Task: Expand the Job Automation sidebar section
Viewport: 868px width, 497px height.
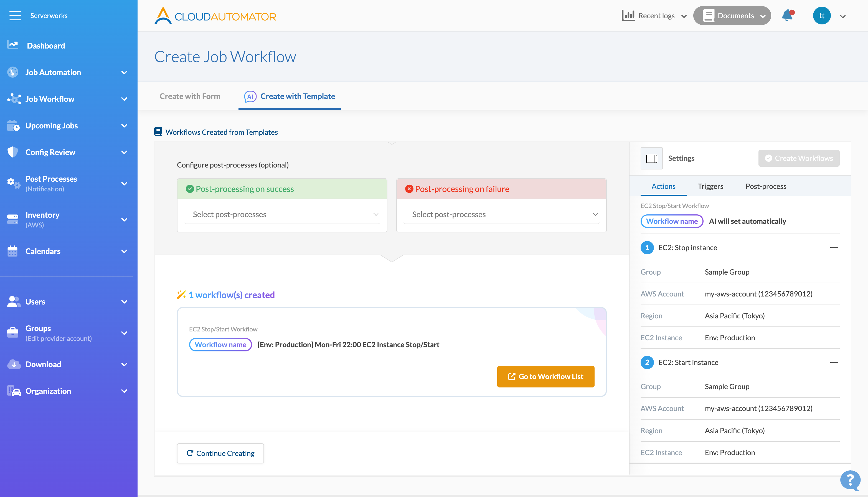Action: (124, 72)
